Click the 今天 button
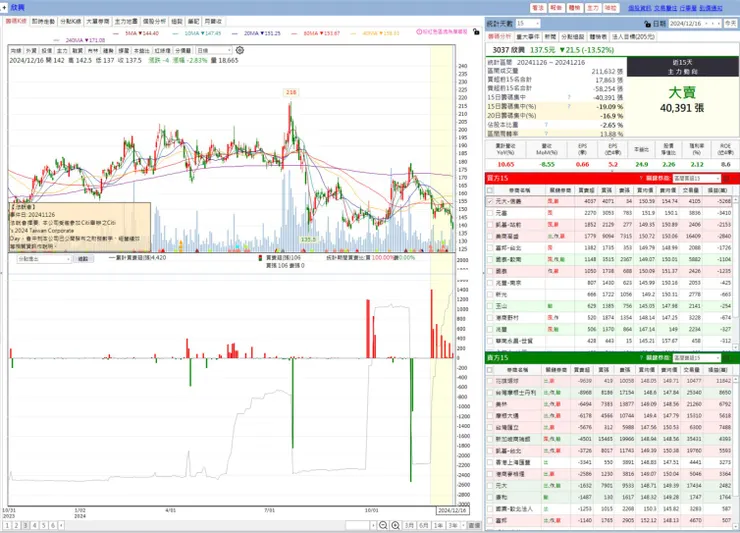 tap(731, 23)
